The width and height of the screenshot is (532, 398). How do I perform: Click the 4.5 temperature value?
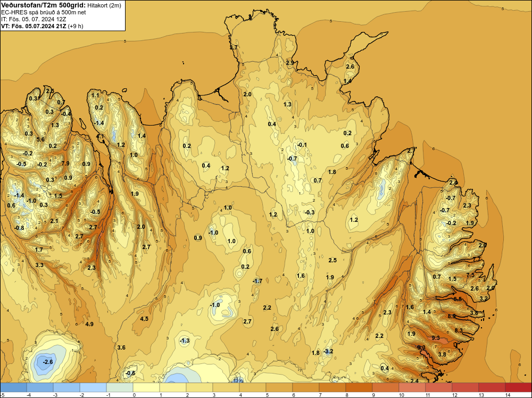click(x=144, y=319)
